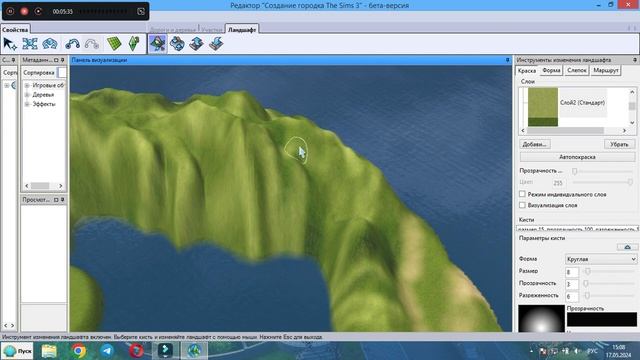This screenshot has width=640, height=360.
Task: Open the Маршрут tab
Action: point(606,70)
